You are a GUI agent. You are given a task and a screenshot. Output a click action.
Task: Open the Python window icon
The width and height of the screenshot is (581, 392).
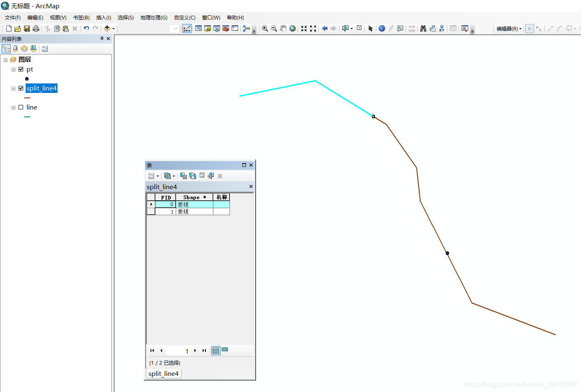(x=235, y=29)
